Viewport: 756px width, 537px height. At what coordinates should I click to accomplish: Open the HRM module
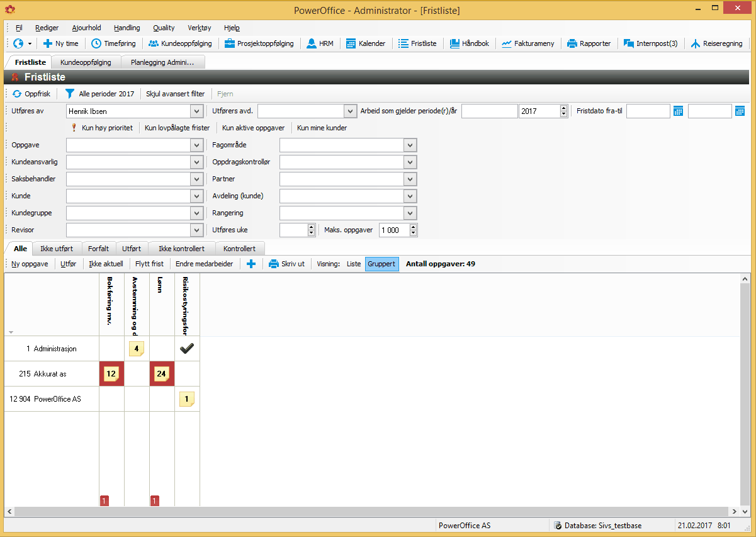320,43
